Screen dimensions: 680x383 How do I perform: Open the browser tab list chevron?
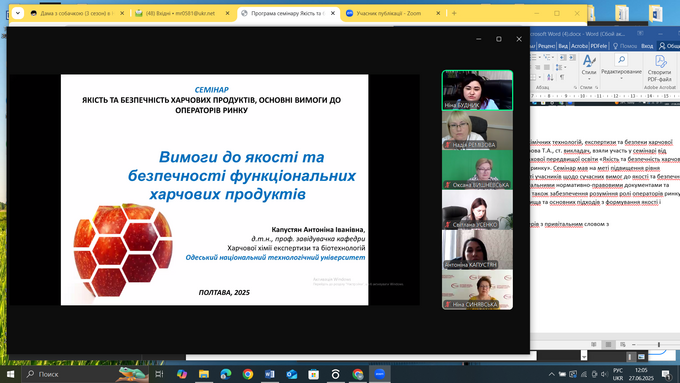coord(18,13)
